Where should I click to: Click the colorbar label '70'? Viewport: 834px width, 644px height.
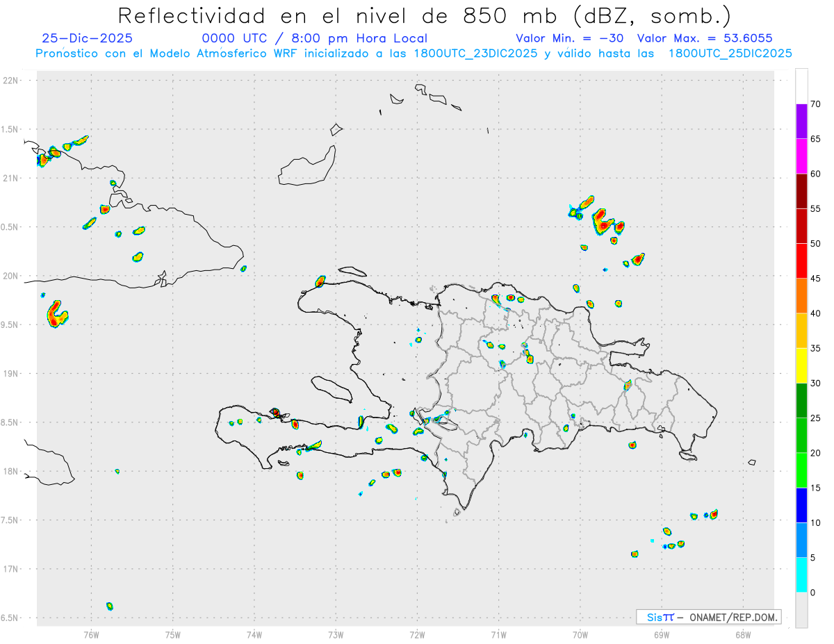click(x=816, y=104)
